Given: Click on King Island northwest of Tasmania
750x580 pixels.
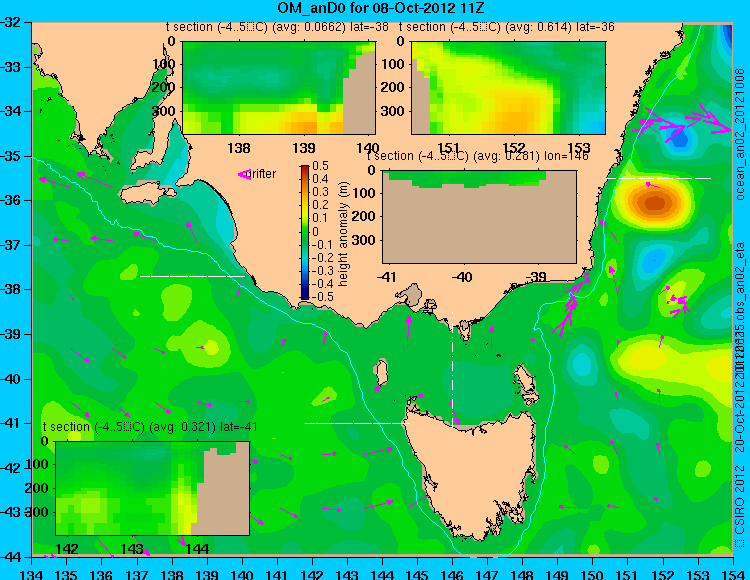Looking at the screenshot, I should pos(381,373).
